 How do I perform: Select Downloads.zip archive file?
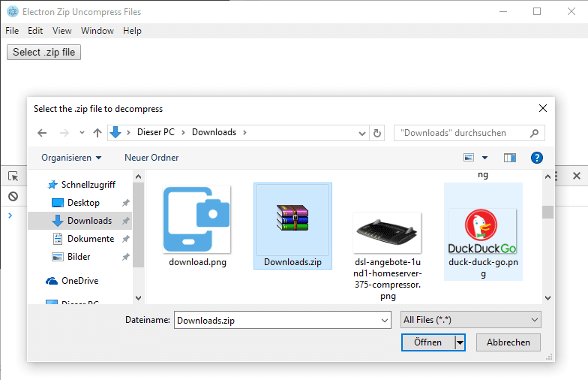292,225
